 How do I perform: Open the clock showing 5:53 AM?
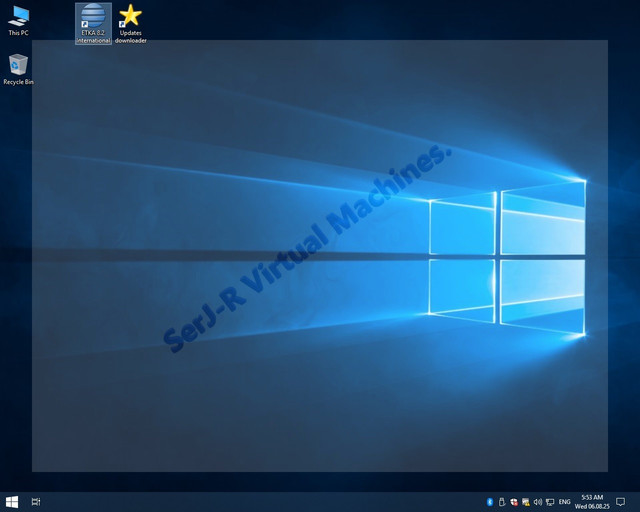[x=592, y=502]
